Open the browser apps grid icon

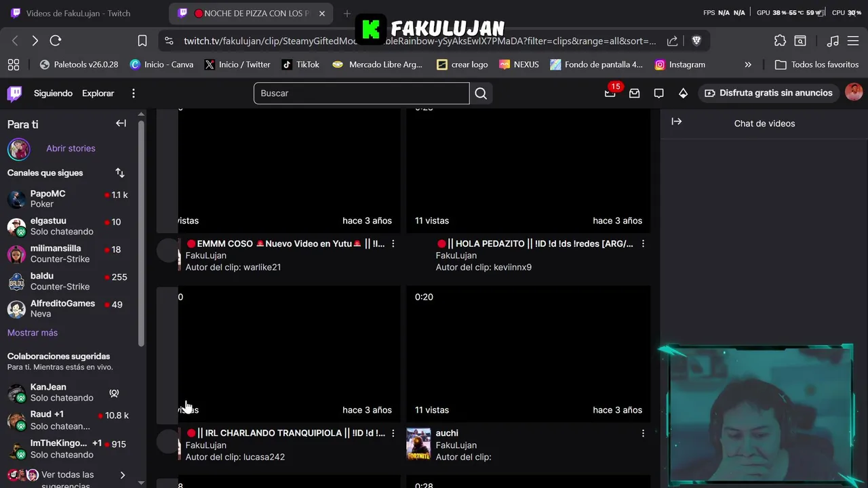pyautogui.click(x=14, y=65)
